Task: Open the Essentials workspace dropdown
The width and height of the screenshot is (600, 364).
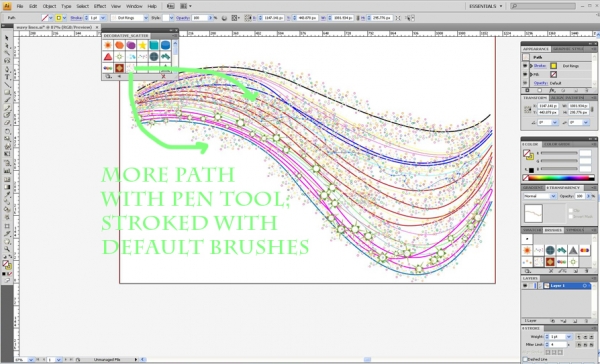Action: 486,6
